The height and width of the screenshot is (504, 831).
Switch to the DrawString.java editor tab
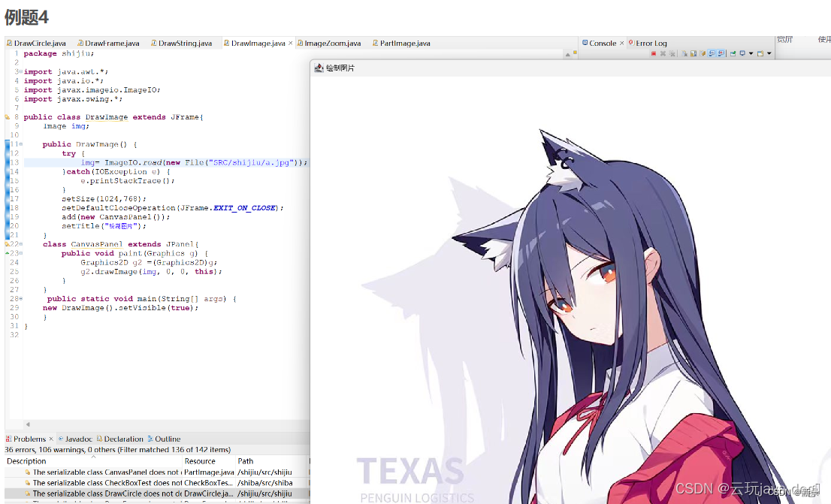tap(182, 43)
